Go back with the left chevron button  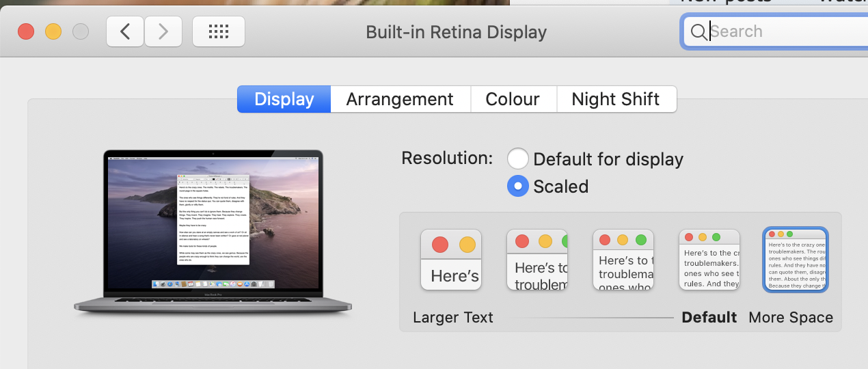point(125,31)
